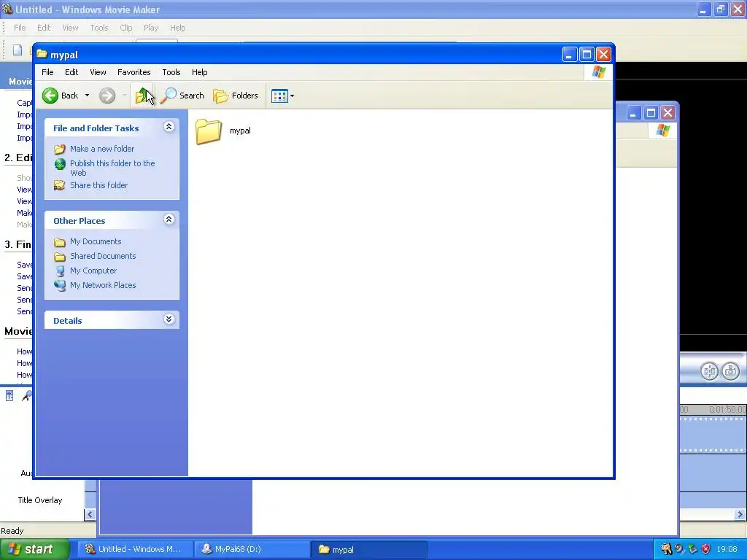Minimize the background MyPal68 window
Image resolution: width=747 pixels, height=560 pixels.
[633, 113]
